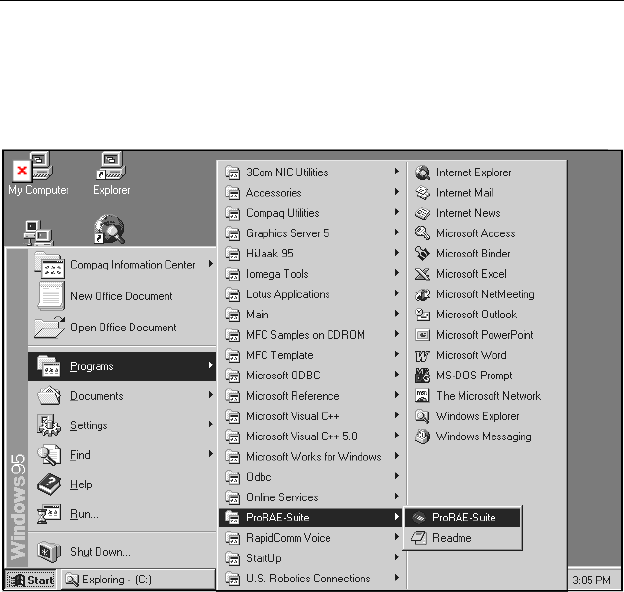Viewport: 624px width, 592px height.
Task: Expand the Lotus Applications submenu arrow
Action: pyautogui.click(x=396, y=293)
